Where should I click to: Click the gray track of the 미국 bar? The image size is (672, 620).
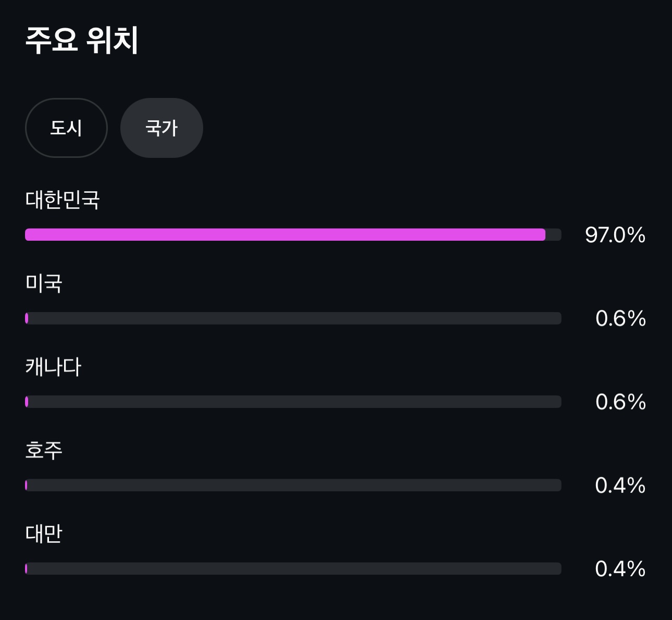[x=294, y=318]
